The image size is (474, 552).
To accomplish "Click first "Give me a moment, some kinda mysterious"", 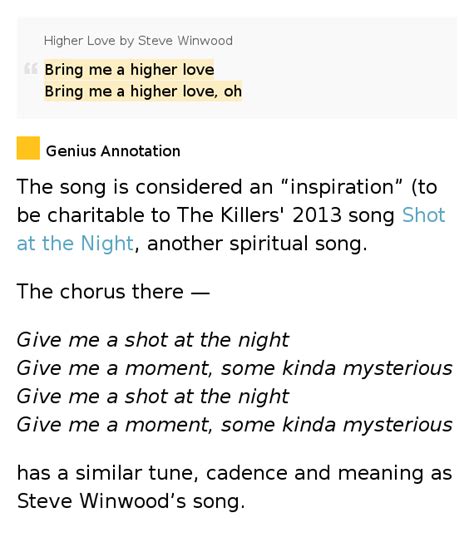I will [235, 368].
